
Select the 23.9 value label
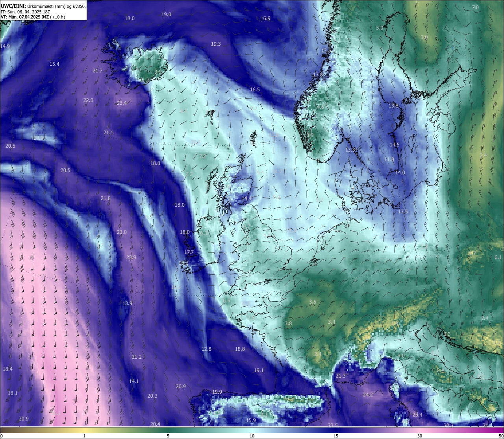(x=131, y=257)
